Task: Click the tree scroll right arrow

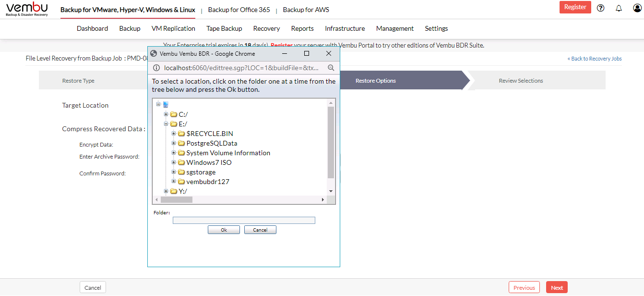Action: point(323,199)
